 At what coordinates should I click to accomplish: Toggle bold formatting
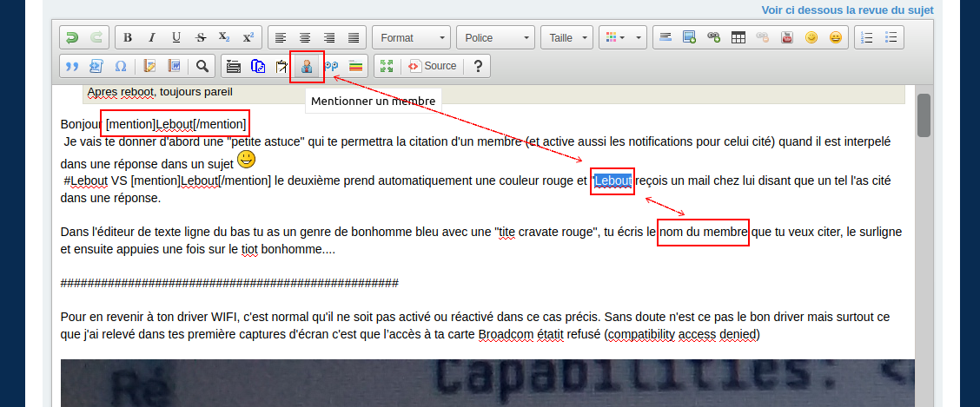128,38
